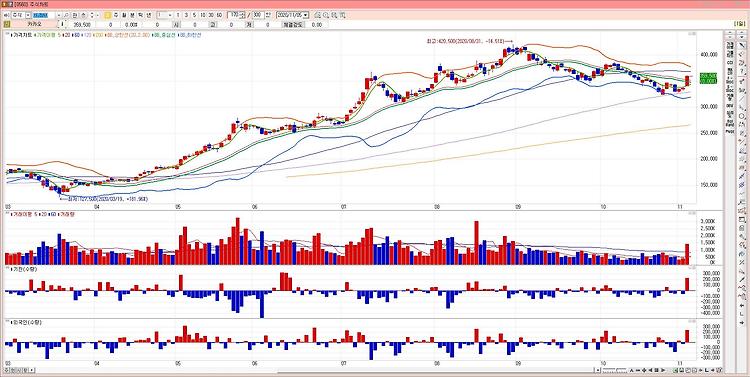750x377 pixels.
Task: Switch chart period to tick (틱)
Action: tap(140, 15)
